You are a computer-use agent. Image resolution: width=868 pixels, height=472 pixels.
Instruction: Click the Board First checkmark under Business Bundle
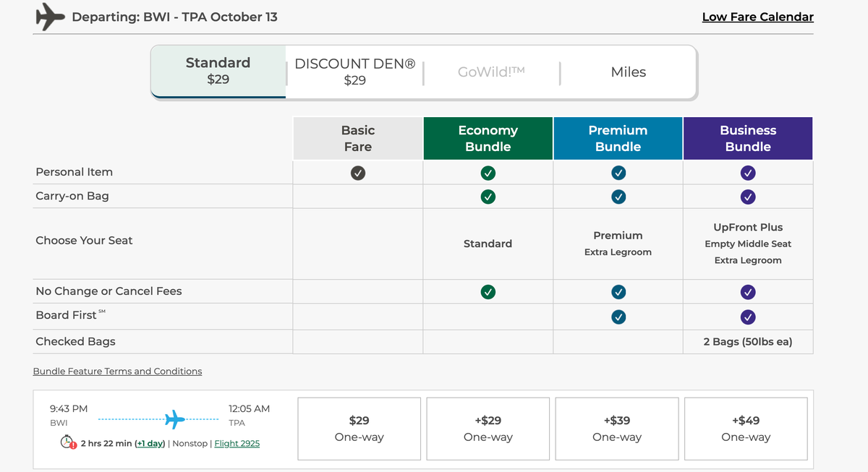point(747,317)
